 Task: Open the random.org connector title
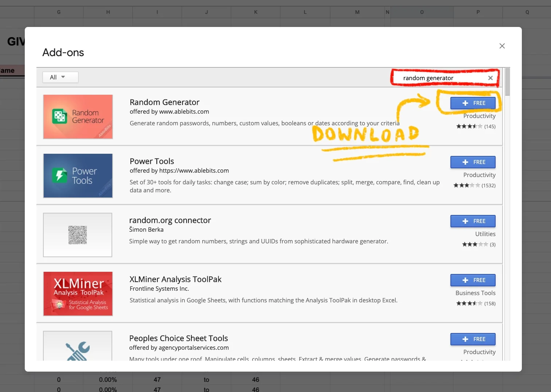[x=170, y=220]
